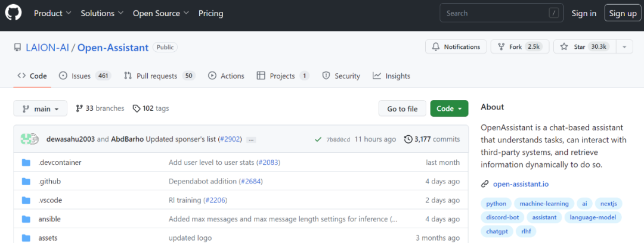Switch to the Issues tab
The image size is (644, 243).
tap(85, 76)
